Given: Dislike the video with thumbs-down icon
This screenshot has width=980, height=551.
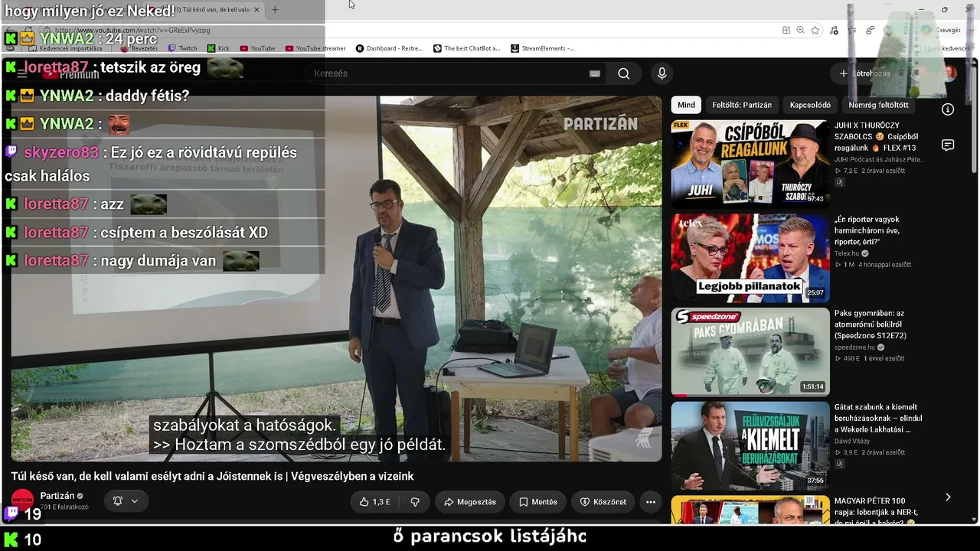Looking at the screenshot, I should 415,502.
